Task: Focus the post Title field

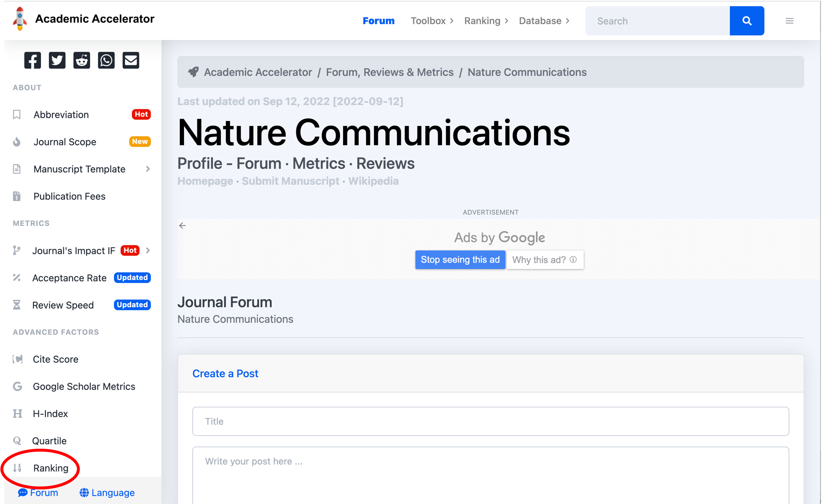Action: (x=490, y=421)
